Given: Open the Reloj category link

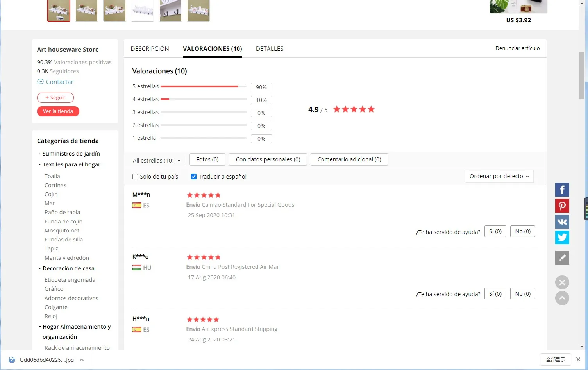Looking at the screenshot, I should 51,316.
